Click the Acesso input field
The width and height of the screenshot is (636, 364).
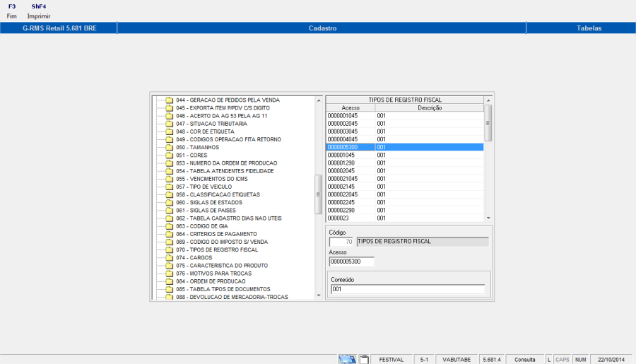pyautogui.click(x=351, y=262)
